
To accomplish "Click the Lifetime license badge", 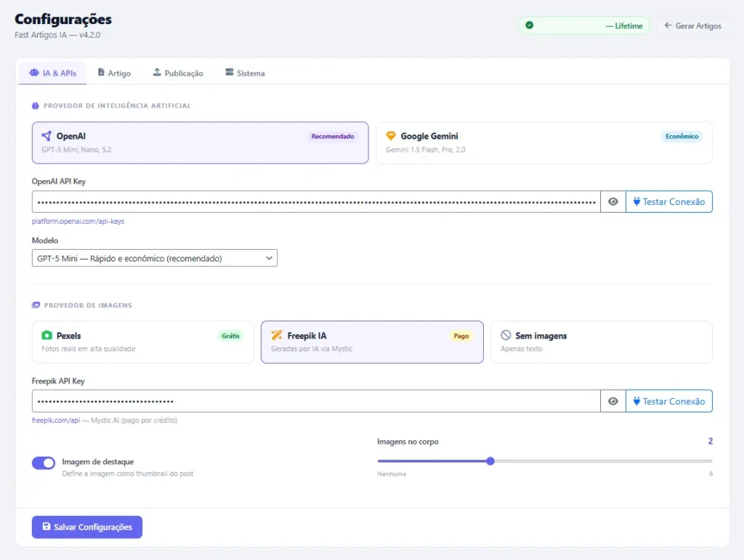I will coord(583,25).
